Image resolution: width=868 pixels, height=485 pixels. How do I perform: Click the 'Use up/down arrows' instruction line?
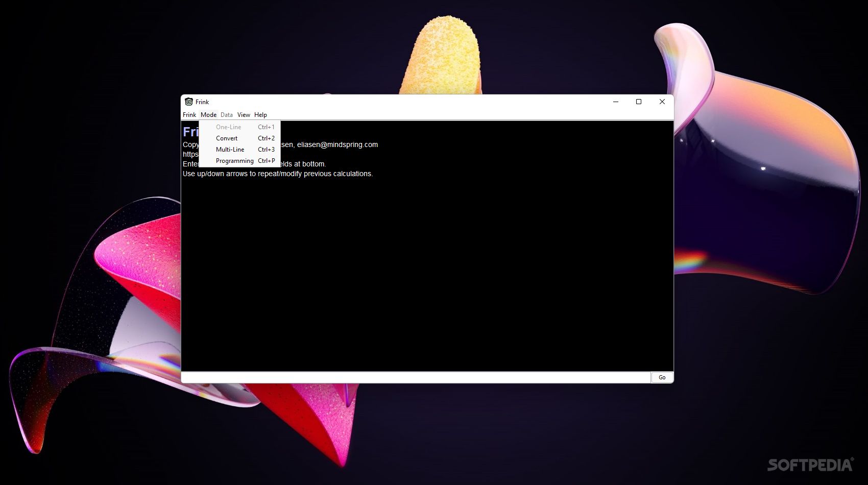[278, 174]
